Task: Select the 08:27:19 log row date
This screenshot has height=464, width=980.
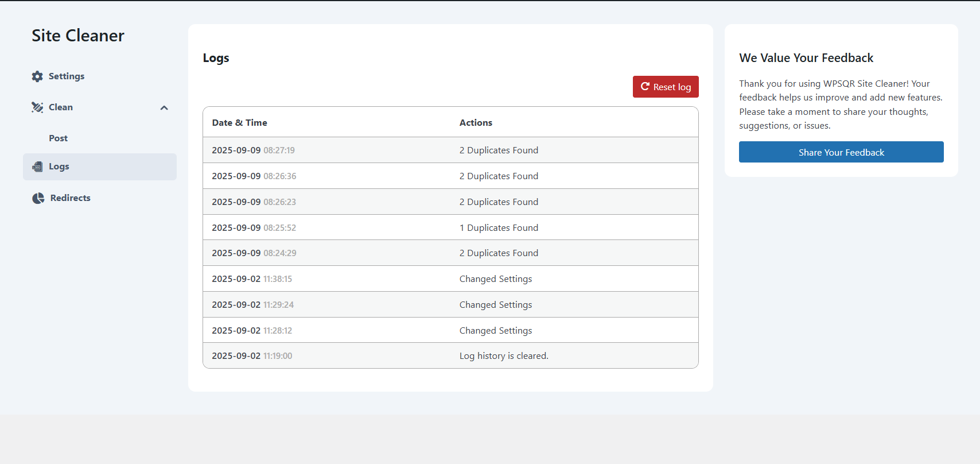Action: pos(253,150)
